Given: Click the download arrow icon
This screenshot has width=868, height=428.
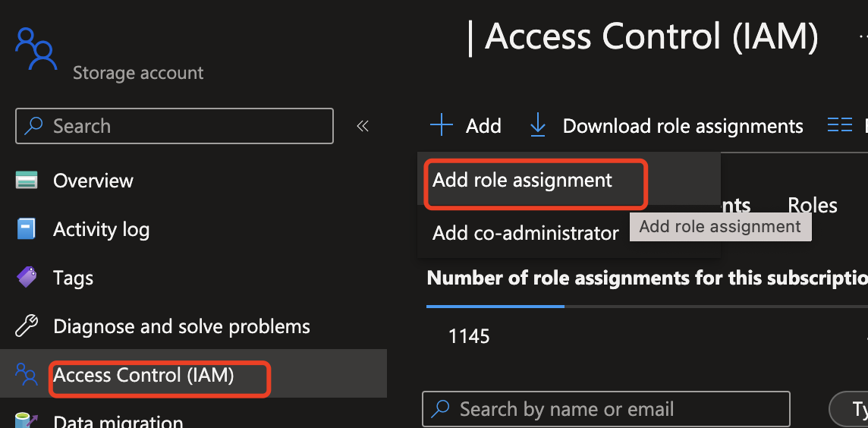Looking at the screenshot, I should click(x=538, y=125).
